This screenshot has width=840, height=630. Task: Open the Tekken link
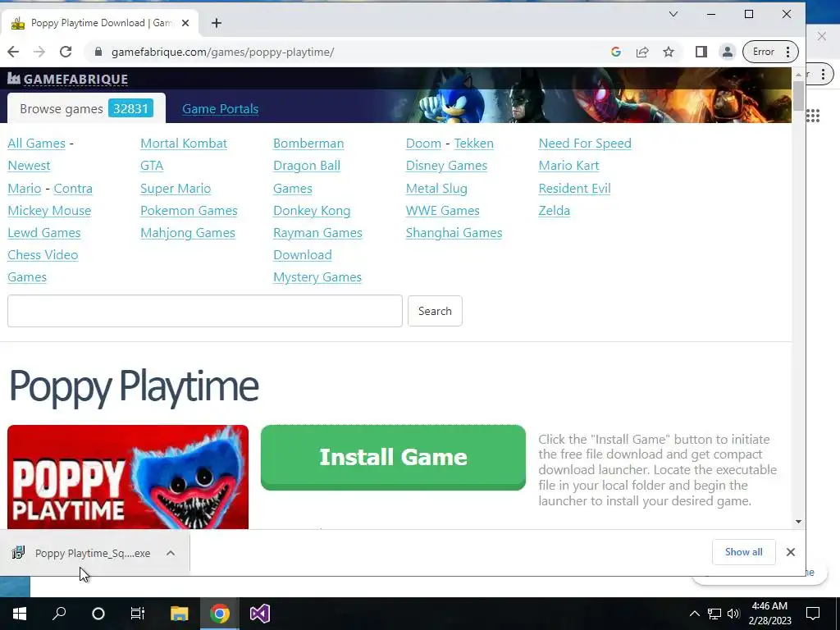coord(473,144)
